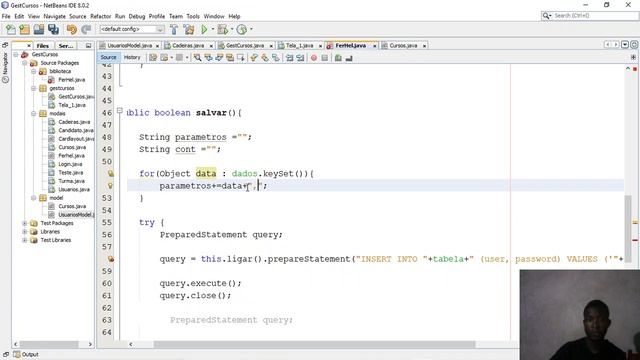Select Ferhel.java under biblioteca package
The height and width of the screenshot is (360, 640).
tap(71, 80)
